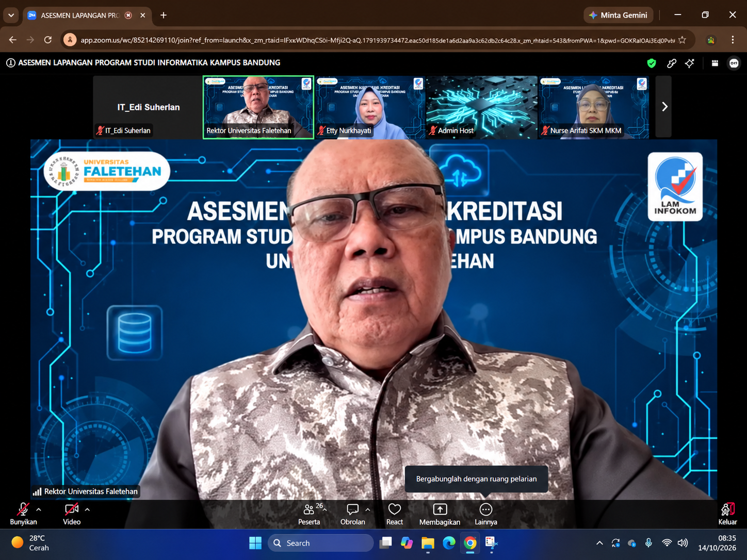
Task: Click the address bar URL field
Action: coord(378,40)
